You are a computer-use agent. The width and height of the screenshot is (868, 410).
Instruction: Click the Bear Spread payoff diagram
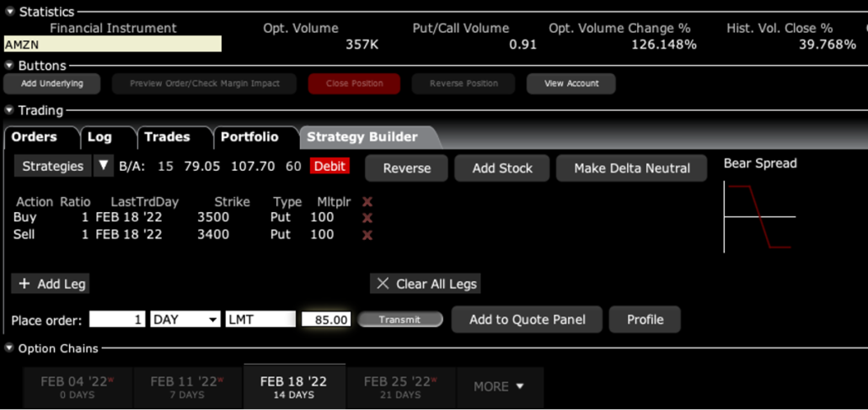pos(759,216)
